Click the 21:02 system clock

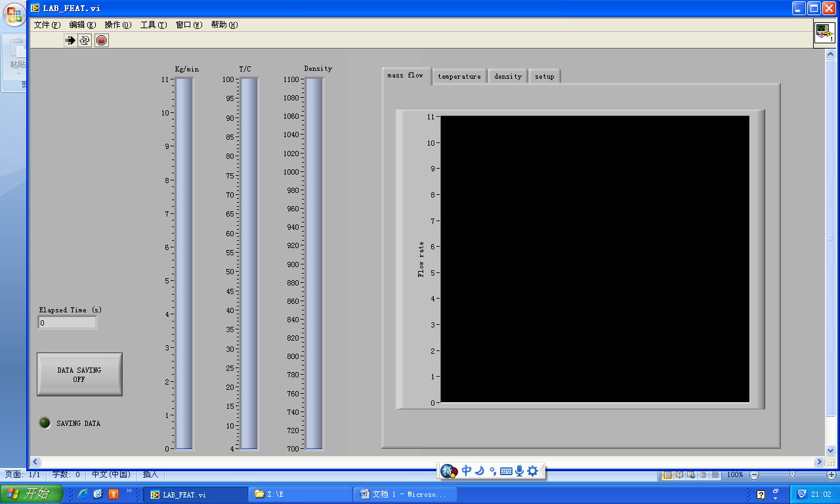point(821,495)
